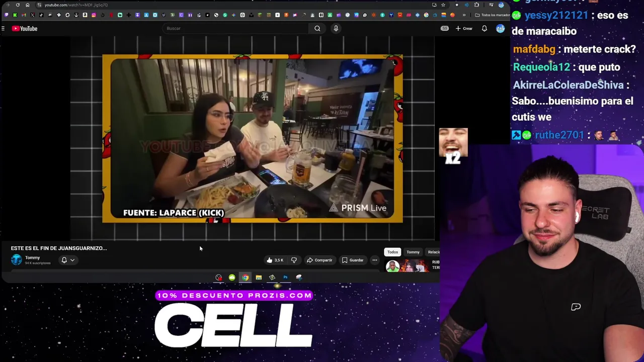Select the Todos filter chip

[392, 252]
